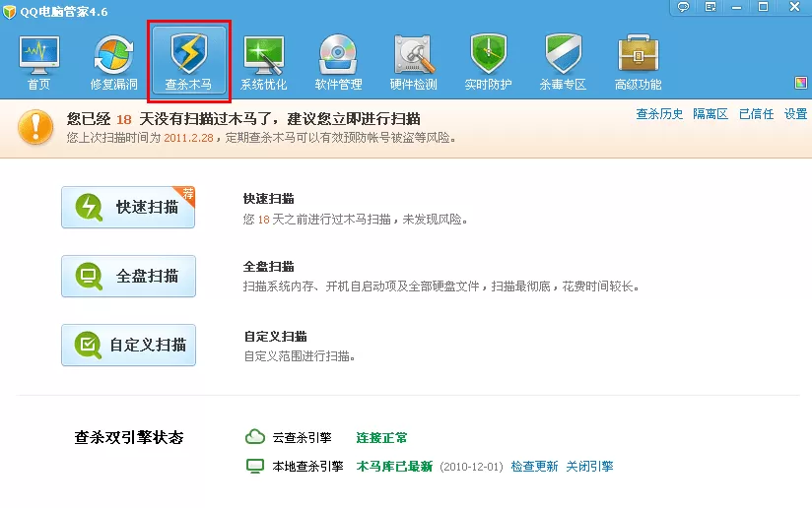Start 自定义扫描 custom scan
The width and height of the screenshot is (812, 508).
point(128,345)
